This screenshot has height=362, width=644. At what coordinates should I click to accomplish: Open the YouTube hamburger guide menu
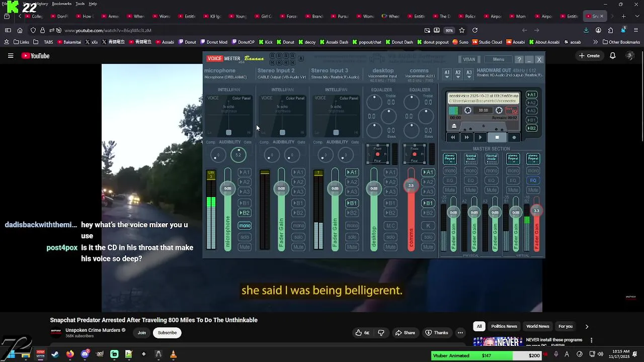11,56
